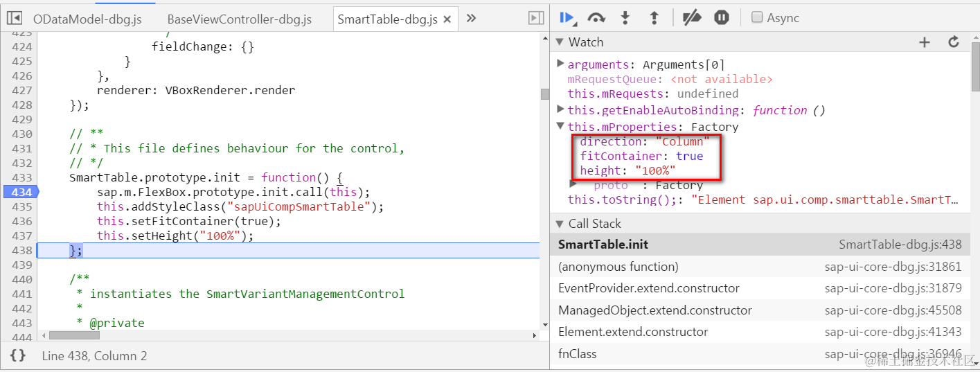Expand this.getEnableAutoBinding watch entry
The width and height of the screenshot is (980, 372).
[x=560, y=109]
